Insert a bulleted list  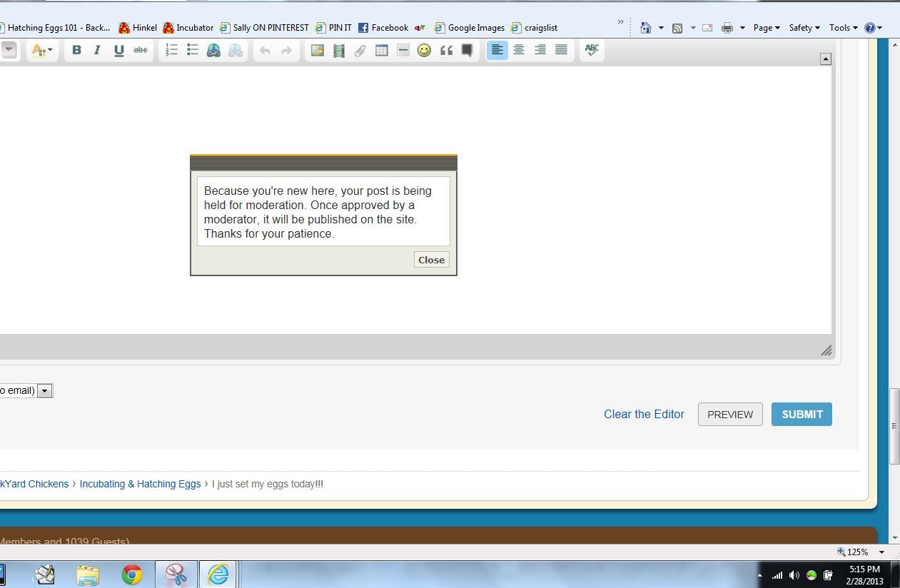[x=193, y=50]
